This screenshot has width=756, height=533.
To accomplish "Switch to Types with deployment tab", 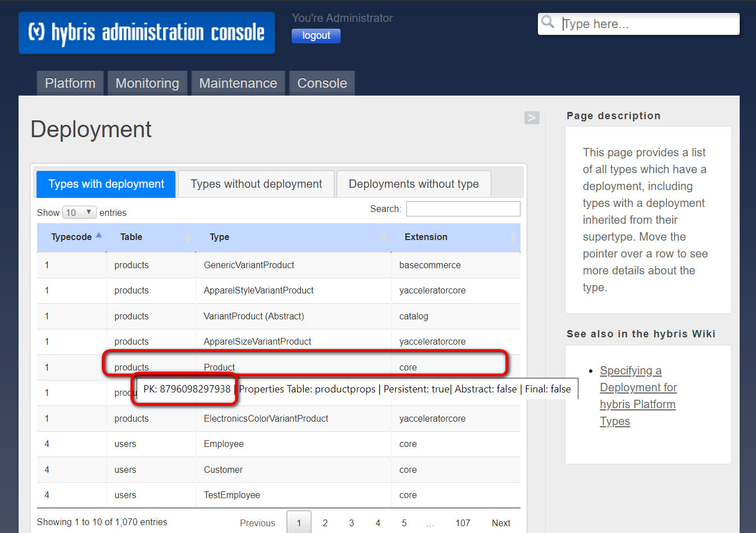I will click(x=106, y=184).
